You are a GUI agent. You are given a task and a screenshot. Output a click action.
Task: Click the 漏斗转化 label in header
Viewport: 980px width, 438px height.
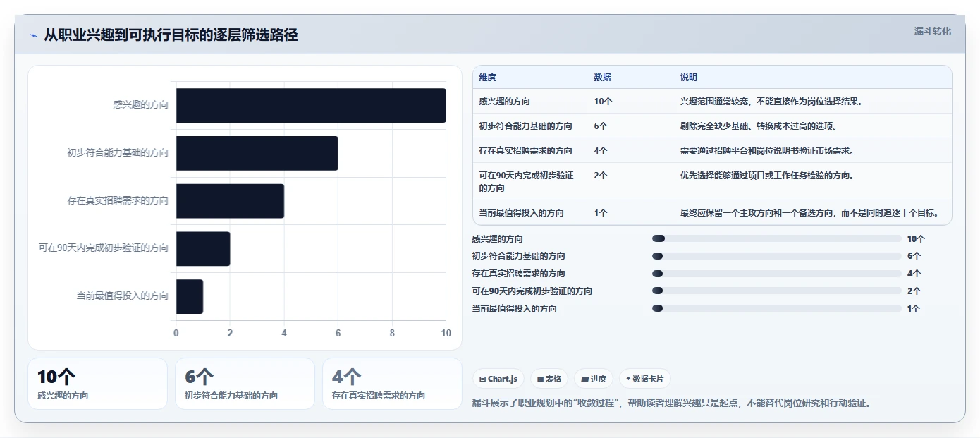(932, 32)
